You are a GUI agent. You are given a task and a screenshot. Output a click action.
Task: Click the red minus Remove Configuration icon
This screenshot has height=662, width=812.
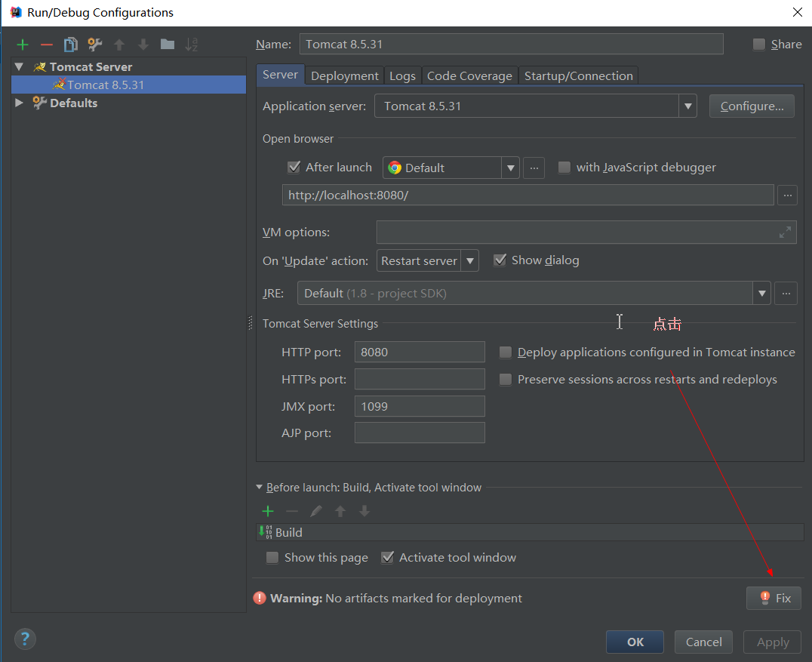[47, 45]
